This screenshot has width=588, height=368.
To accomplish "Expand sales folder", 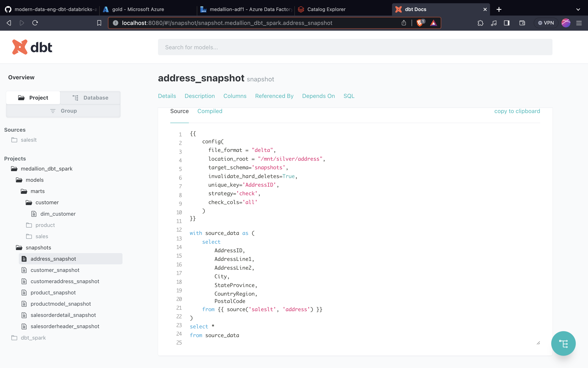I will tap(37, 236).
